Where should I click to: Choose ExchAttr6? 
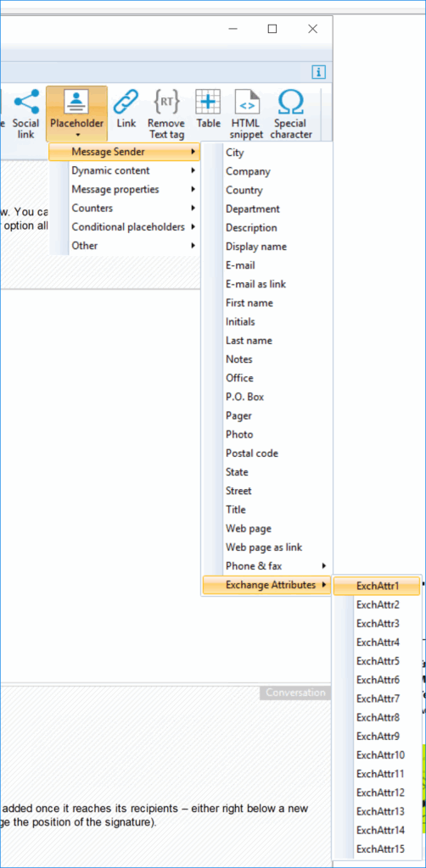377,680
